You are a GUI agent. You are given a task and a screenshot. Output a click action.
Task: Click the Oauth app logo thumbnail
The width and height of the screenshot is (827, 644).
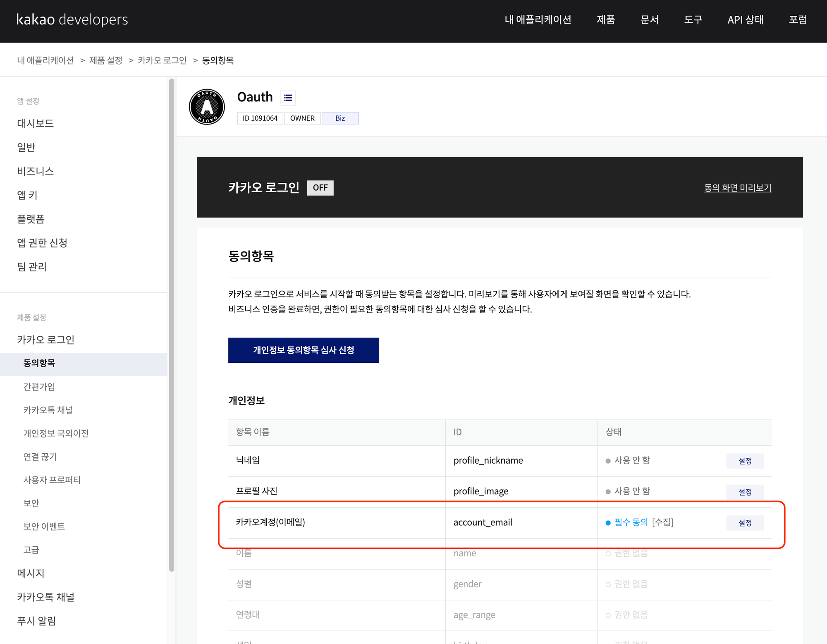[207, 107]
